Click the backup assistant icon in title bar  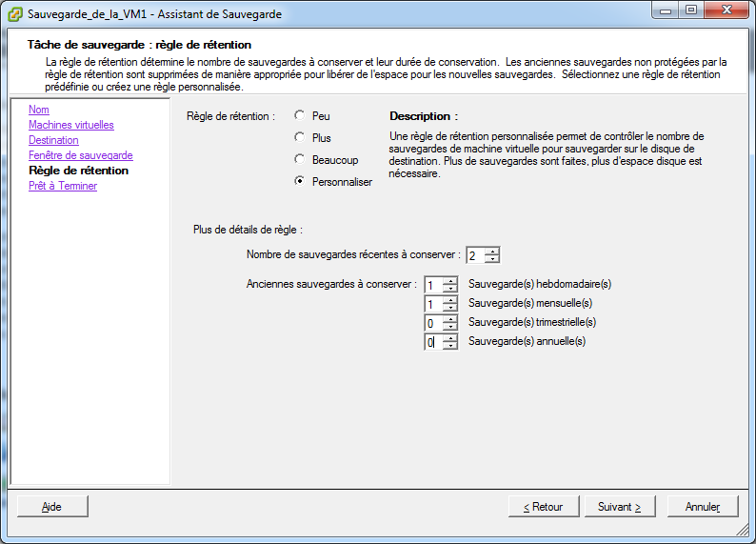(x=15, y=14)
